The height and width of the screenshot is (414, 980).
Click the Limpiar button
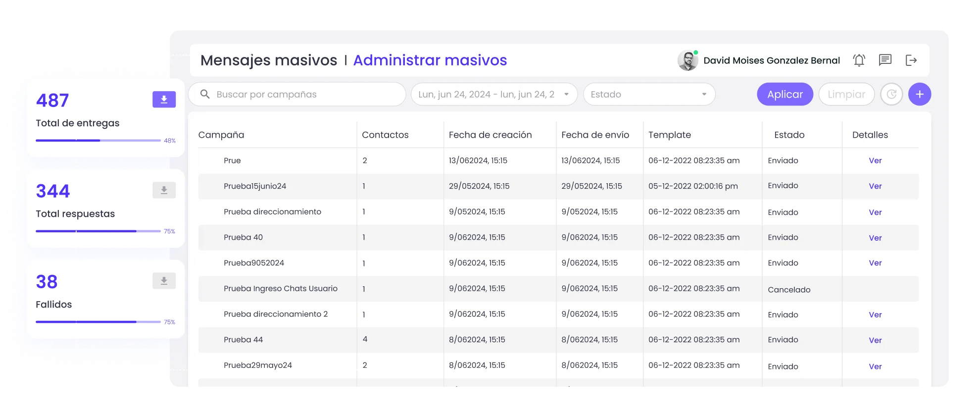click(x=846, y=94)
